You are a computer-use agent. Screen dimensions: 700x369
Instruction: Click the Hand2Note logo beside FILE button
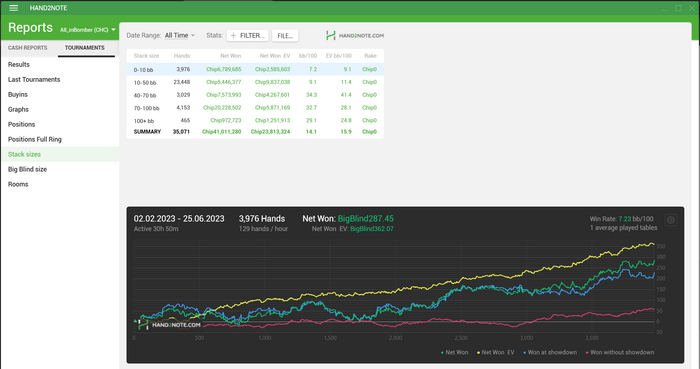[355, 36]
